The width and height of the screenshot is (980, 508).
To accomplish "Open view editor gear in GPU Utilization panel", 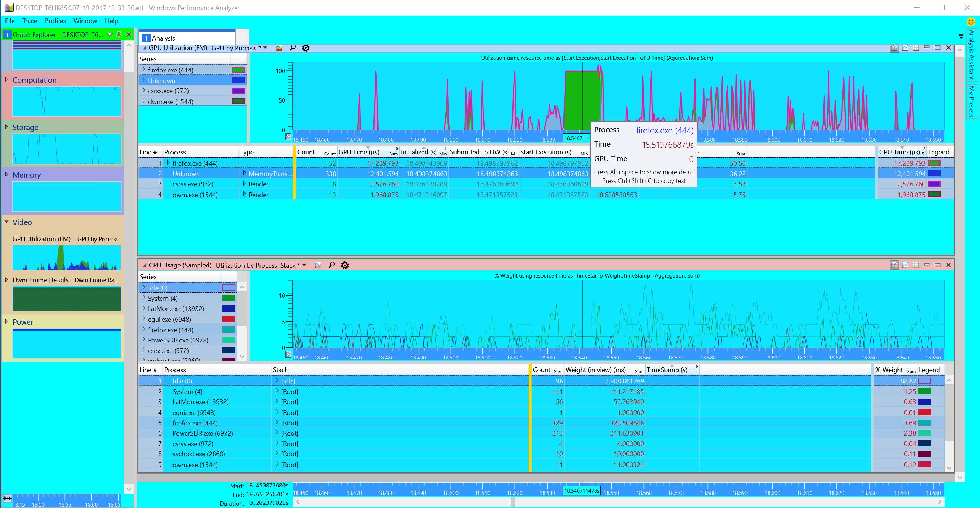I will click(x=305, y=48).
